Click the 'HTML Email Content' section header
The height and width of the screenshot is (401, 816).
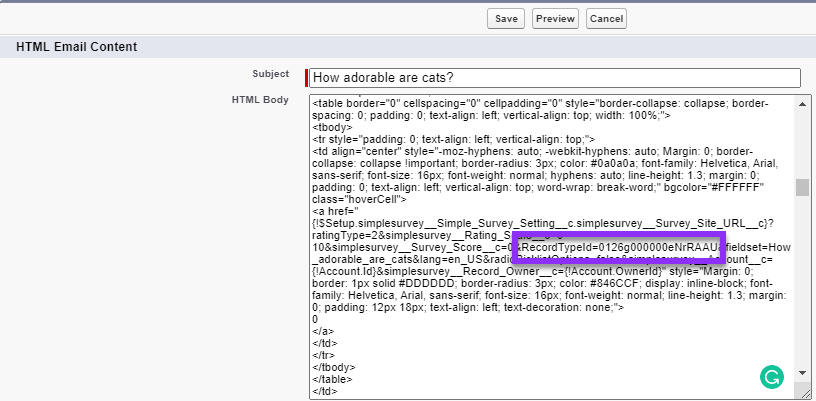[76, 47]
